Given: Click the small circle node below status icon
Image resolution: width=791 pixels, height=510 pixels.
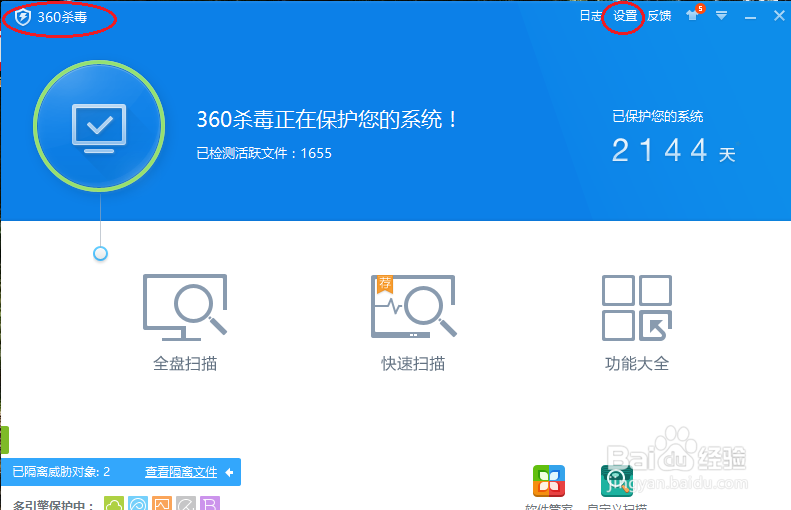Looking at the screenshot, I should 100,253.
